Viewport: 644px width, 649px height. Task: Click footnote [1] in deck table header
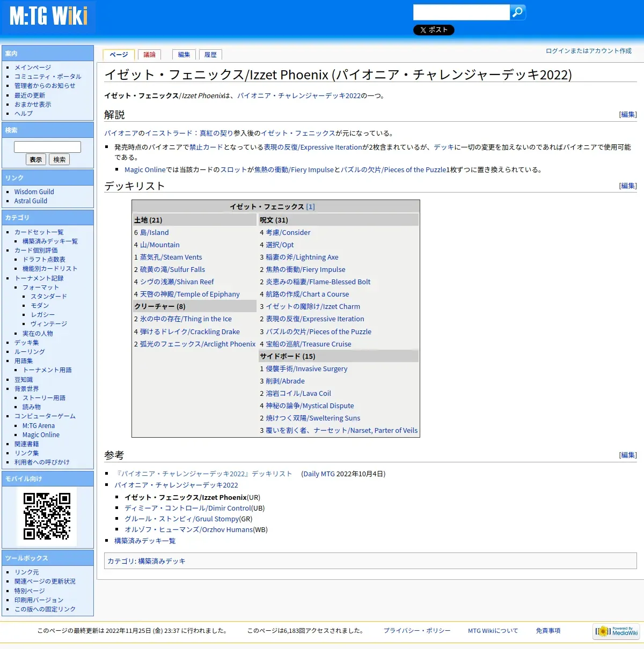coord(310,207)
